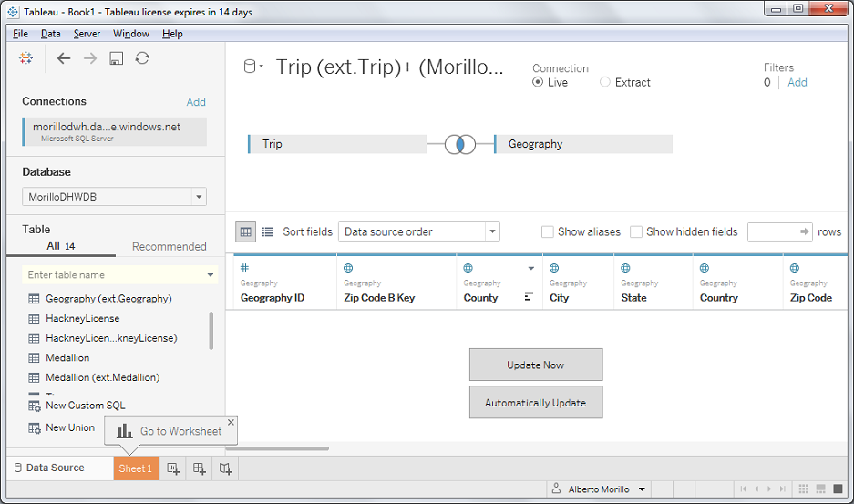The width and height of the screenshot is (854, 504).
Task: Show tabs view icon in status bar
Action: (x=839, y=489)
